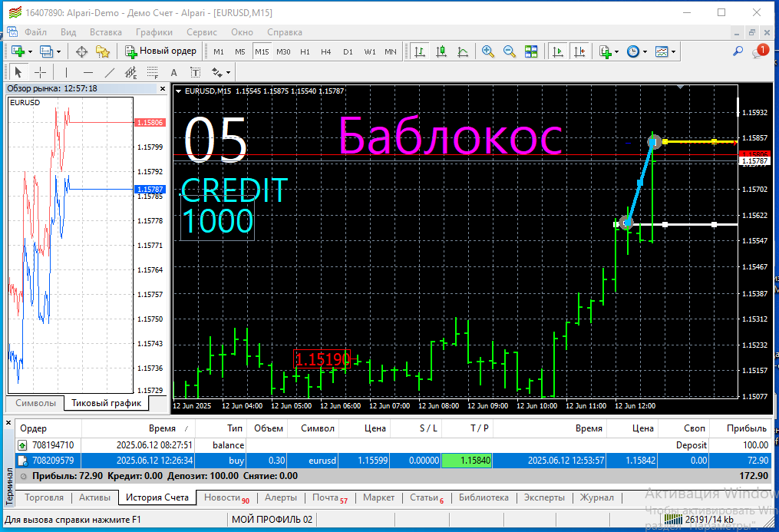The width and height of the screenshot is (779, 532).
Task: Switch timeframe to M30
Action: click(283, 51)
